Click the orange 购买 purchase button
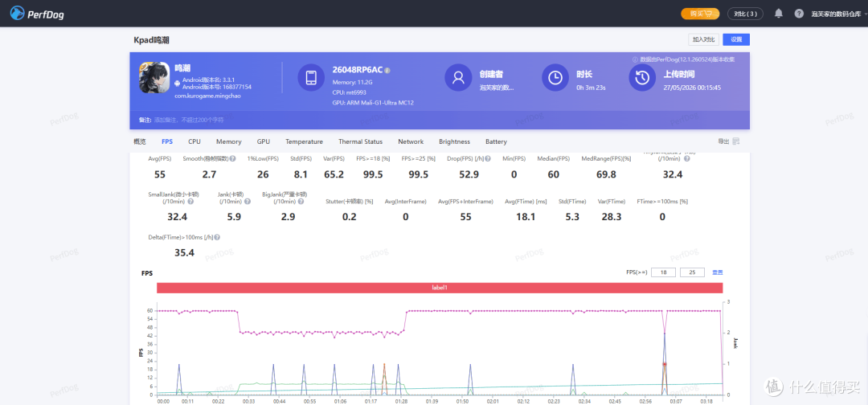Image resolution: width=868 pixels, height=405 pixels. 700,14
